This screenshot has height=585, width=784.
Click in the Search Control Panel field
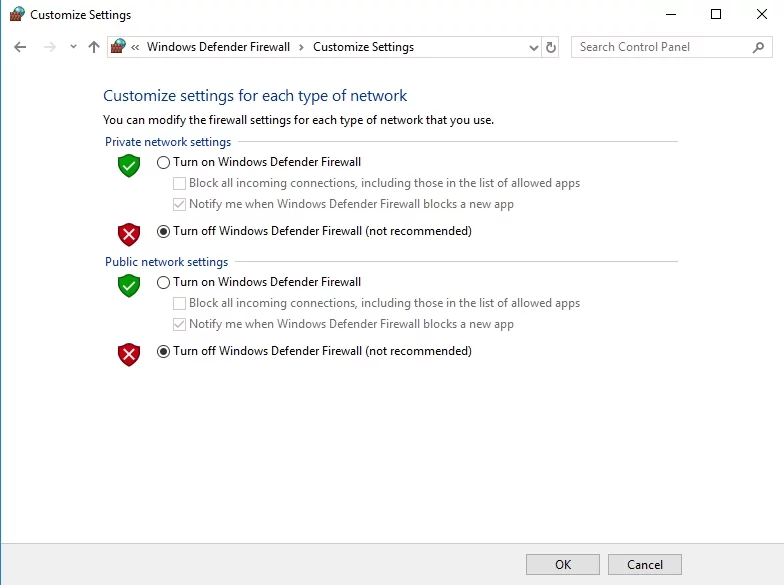tap(660, 47)
